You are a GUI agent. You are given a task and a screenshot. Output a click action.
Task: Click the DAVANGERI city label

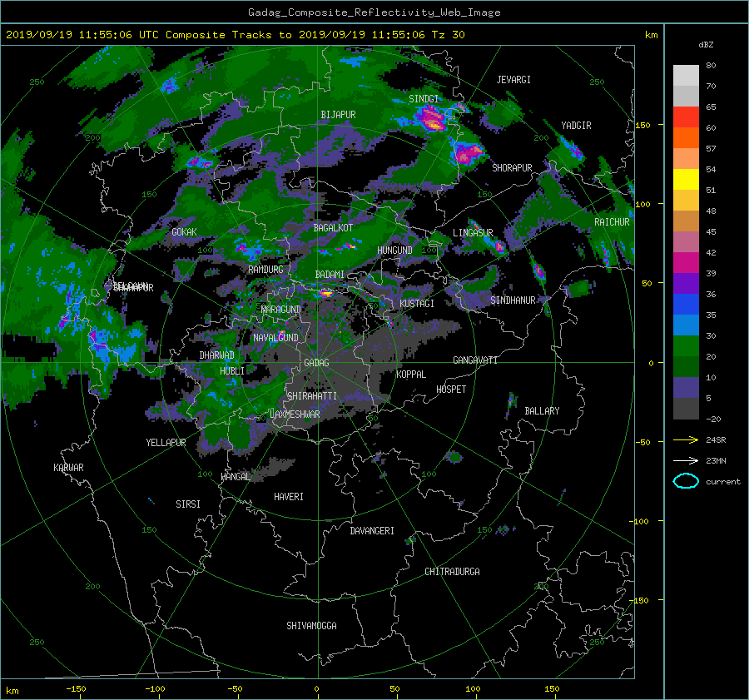[x=372, y=531]
